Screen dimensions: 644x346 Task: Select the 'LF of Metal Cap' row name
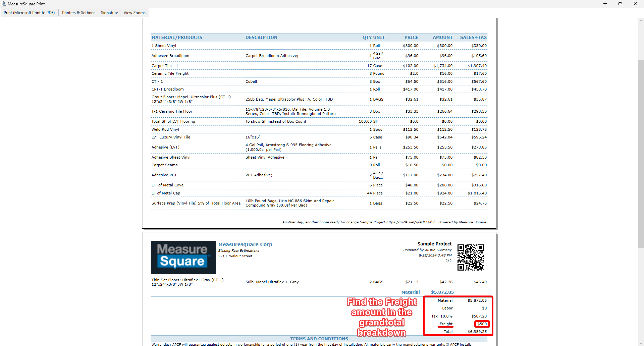(166, 193)
